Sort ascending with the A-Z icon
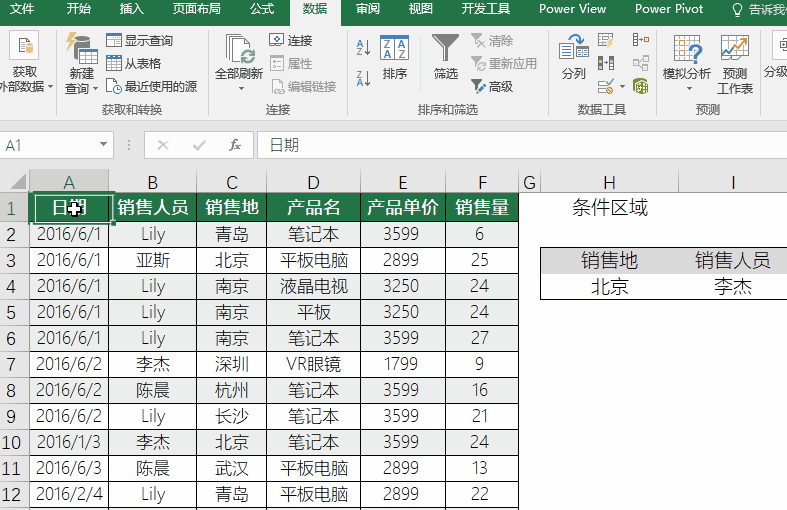Viewport: 787px width, 510px height. 363,48
